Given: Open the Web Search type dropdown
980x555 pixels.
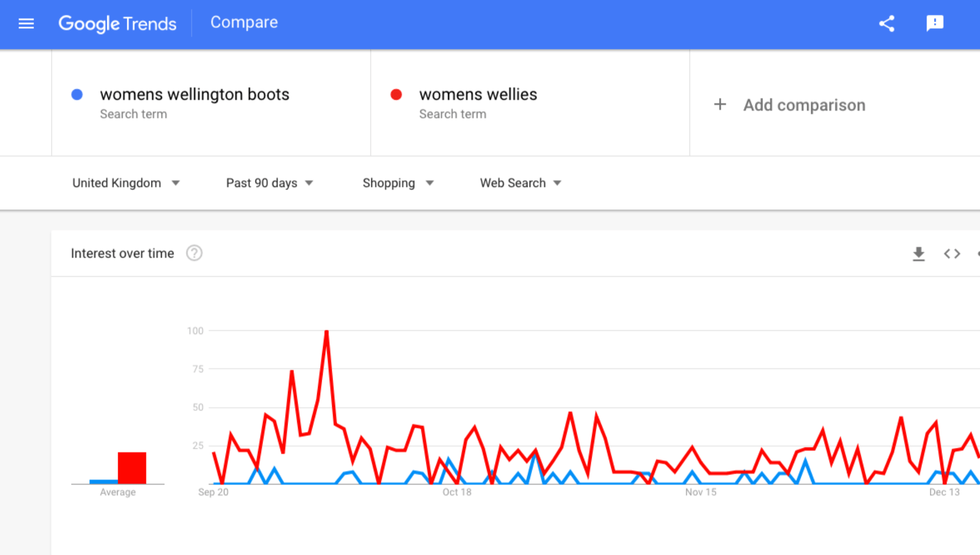Looking at the screenshot, I should [x=521, y=183].
